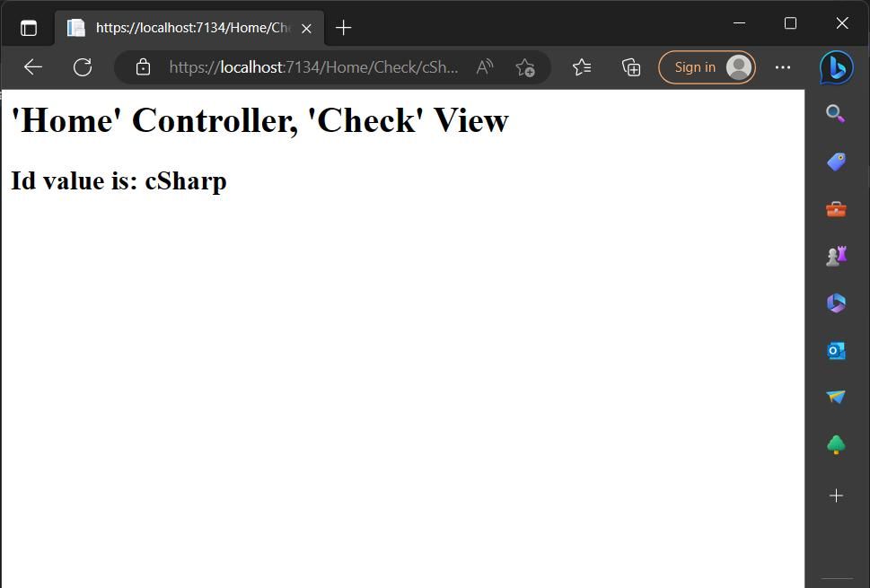The width and height of the screenshot is (870, 588).
Task: Open Settings and more menu
Action: pyautogui.click(x=782, y=66)
